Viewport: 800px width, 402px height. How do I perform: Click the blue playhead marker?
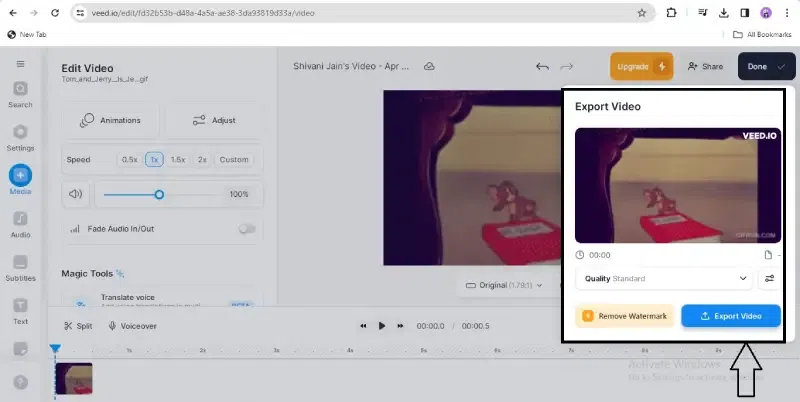(x=55, y=349)
